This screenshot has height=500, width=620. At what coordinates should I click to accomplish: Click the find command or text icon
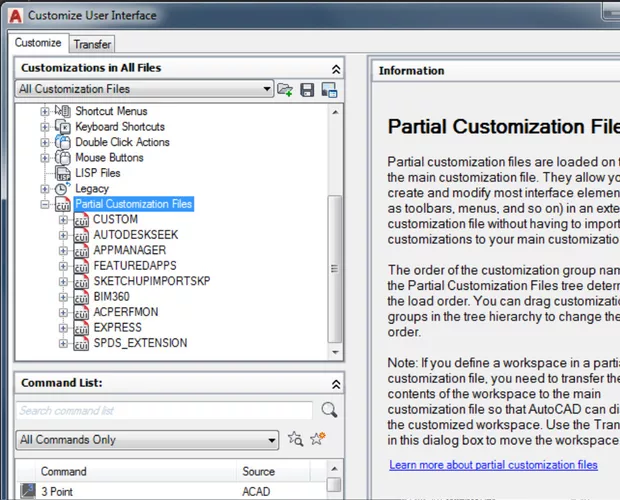296,439
